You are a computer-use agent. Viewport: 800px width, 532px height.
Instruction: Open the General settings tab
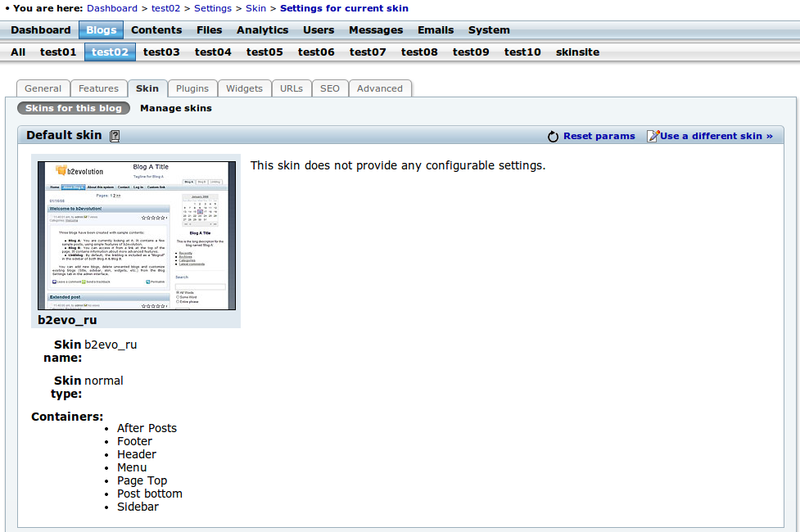pos(43,88)
